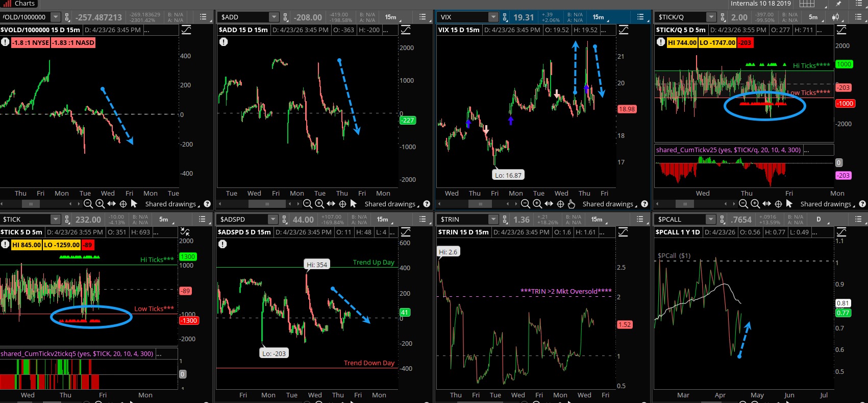The width and height of the screenshot is (868, 403).
Task: Zoom in on the $ADD chart
Action: 319,204
